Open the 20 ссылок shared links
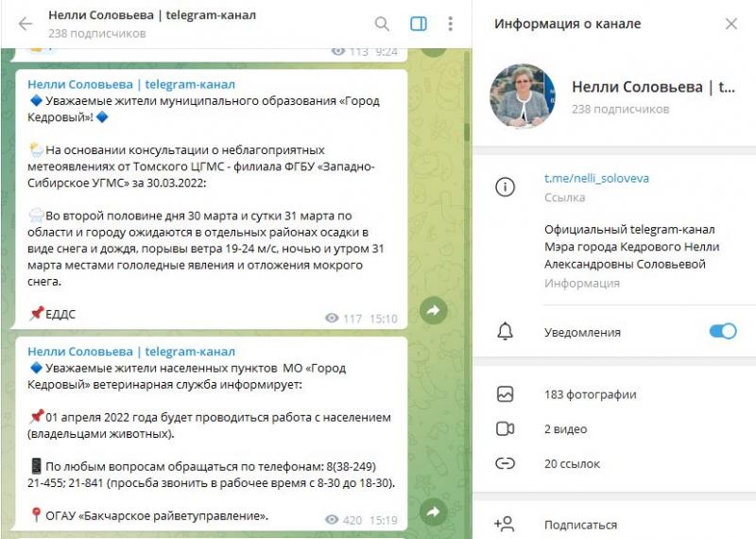 coord(613,463)
